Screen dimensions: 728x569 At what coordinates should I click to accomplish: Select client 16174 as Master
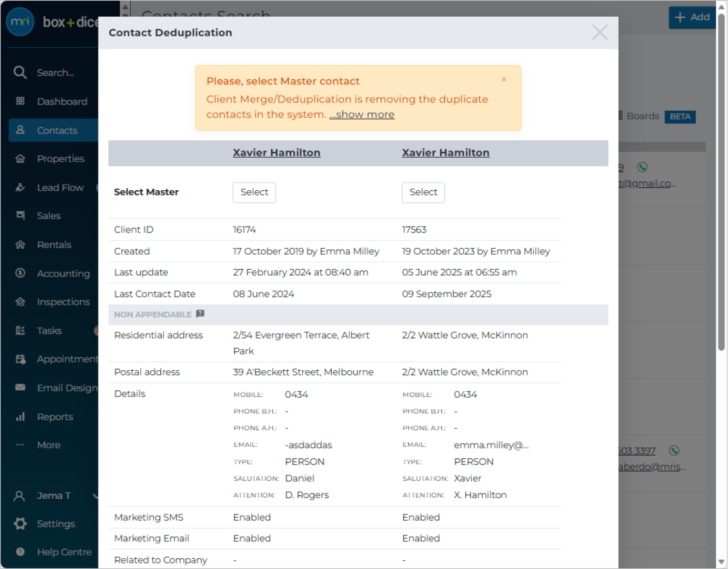254,192
